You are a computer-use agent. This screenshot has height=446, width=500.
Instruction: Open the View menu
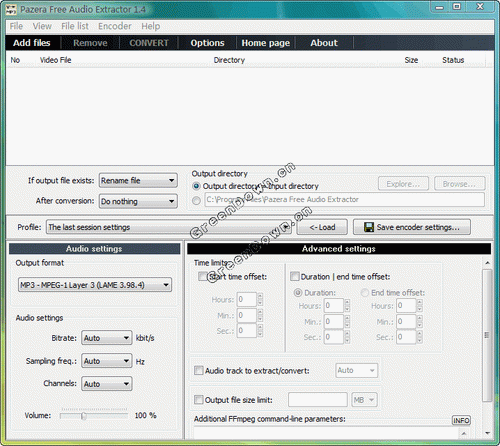[42, 26]
